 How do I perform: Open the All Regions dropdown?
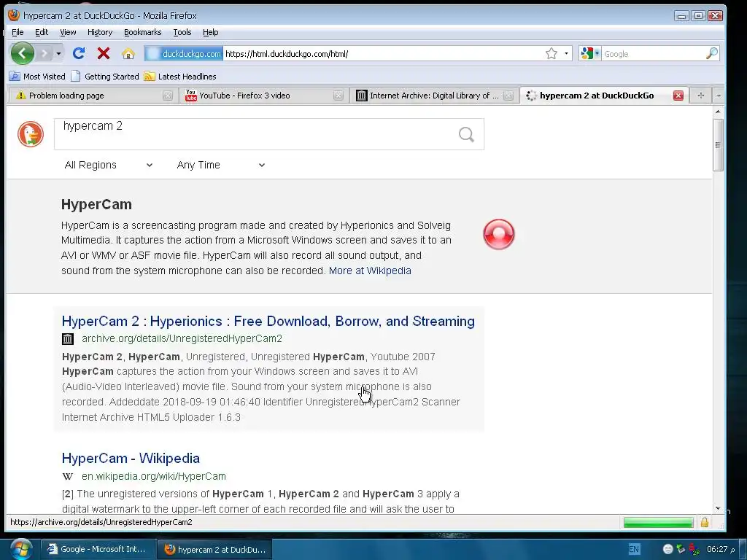point(109,165)
